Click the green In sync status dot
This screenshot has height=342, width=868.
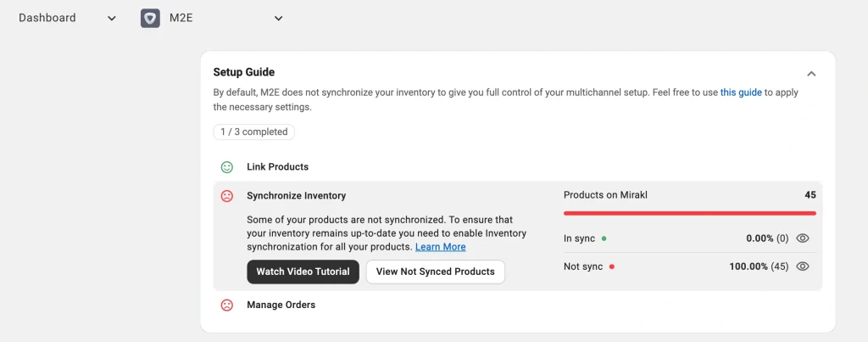pyautogui.click(x=604, y=239)
